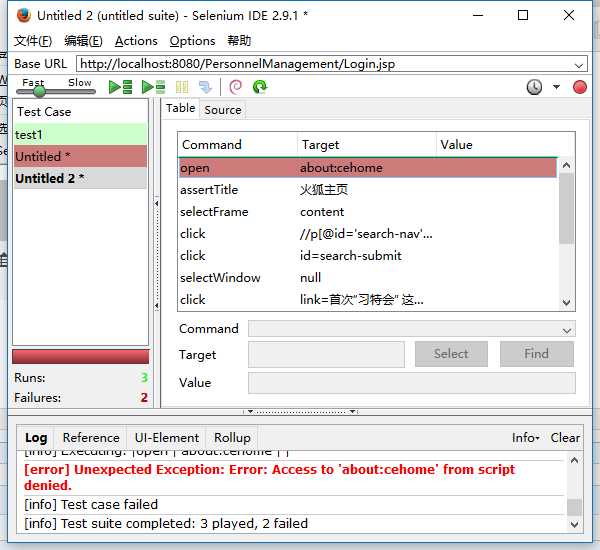Expand the scheduler dropdown arrow
Viewport: 600px width, 550px height.
556,87
